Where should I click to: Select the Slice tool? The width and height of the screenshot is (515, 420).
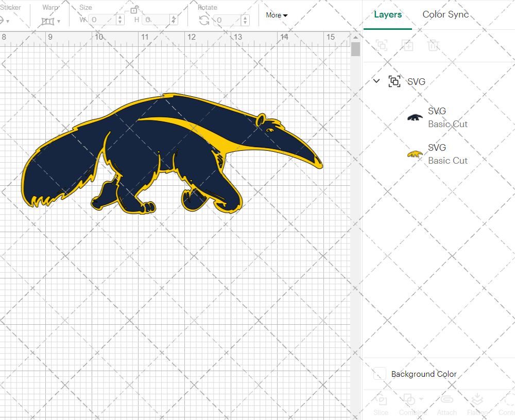381,405
